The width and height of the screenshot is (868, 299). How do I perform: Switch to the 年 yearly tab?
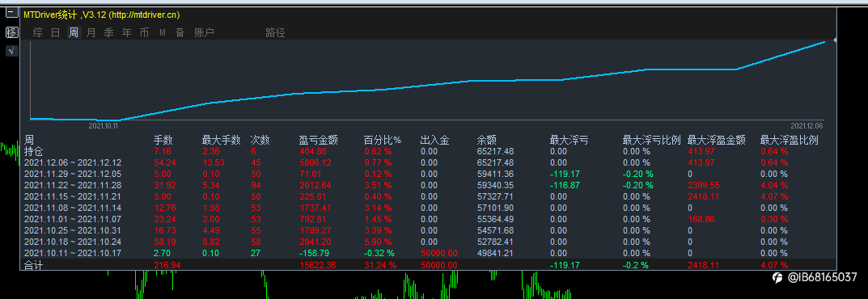pos(127,32)
